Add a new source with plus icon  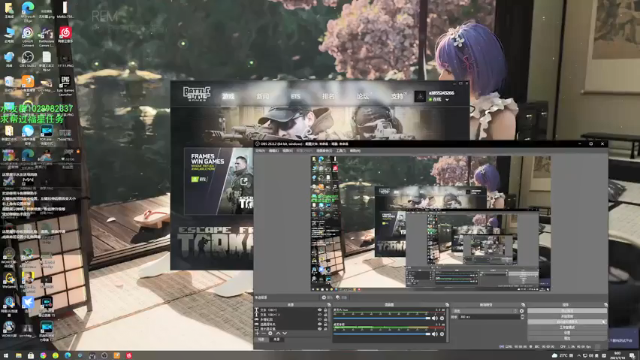pyautogui.click(x=257, y=333)
